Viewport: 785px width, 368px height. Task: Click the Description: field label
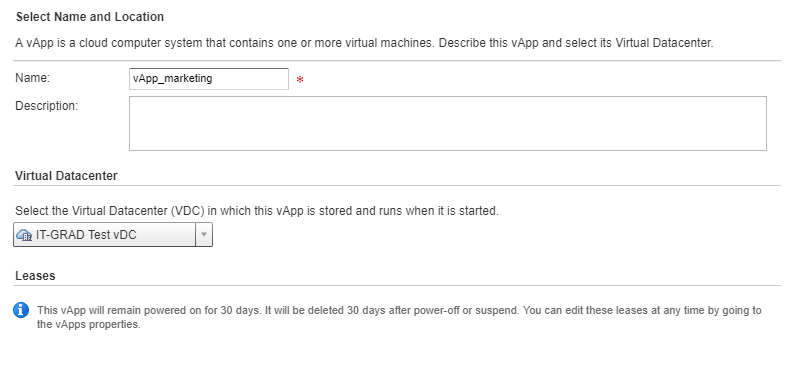[47, 106]
